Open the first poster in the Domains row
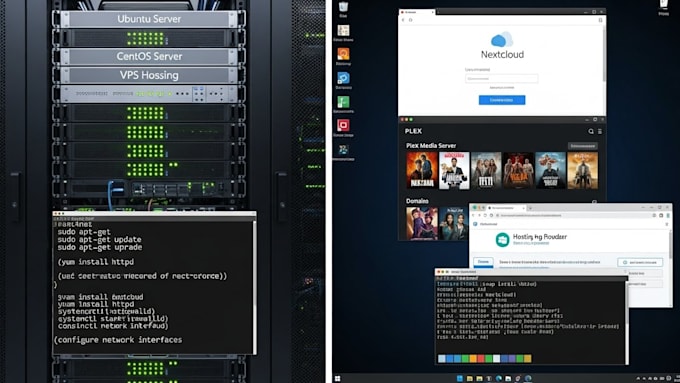This screenshot has width=680, height=383. pyautogui.click(x=422, y=223)
